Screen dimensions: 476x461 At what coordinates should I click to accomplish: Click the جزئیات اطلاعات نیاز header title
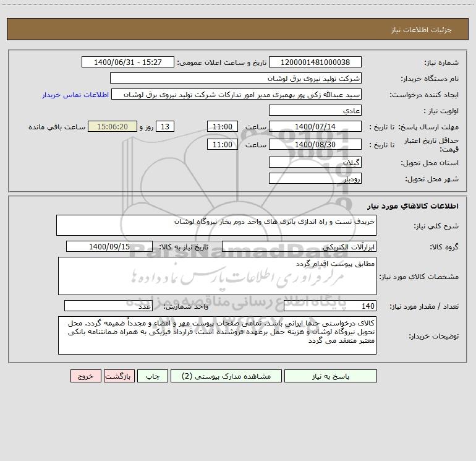point(422,30)
